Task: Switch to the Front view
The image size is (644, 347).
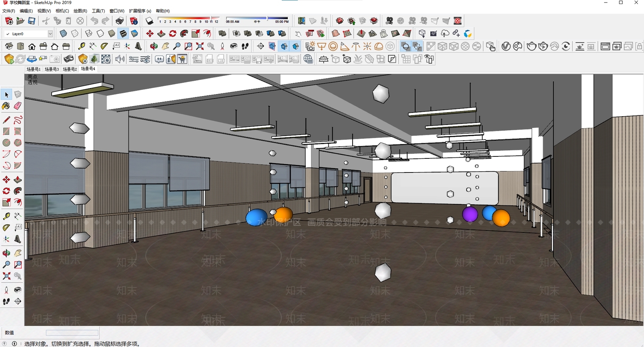Action: coord(32,46)
